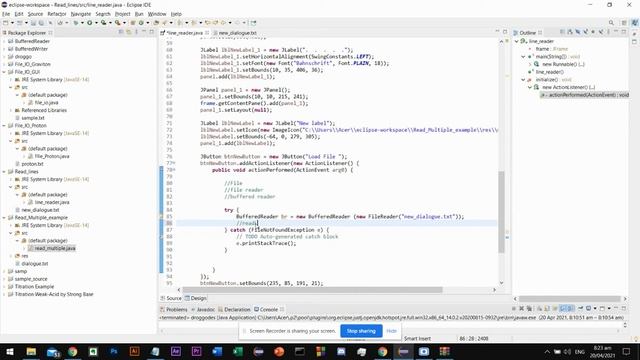The image size is (640, 360).
Task: Minimize the Outline view
Action: point(616,32)
